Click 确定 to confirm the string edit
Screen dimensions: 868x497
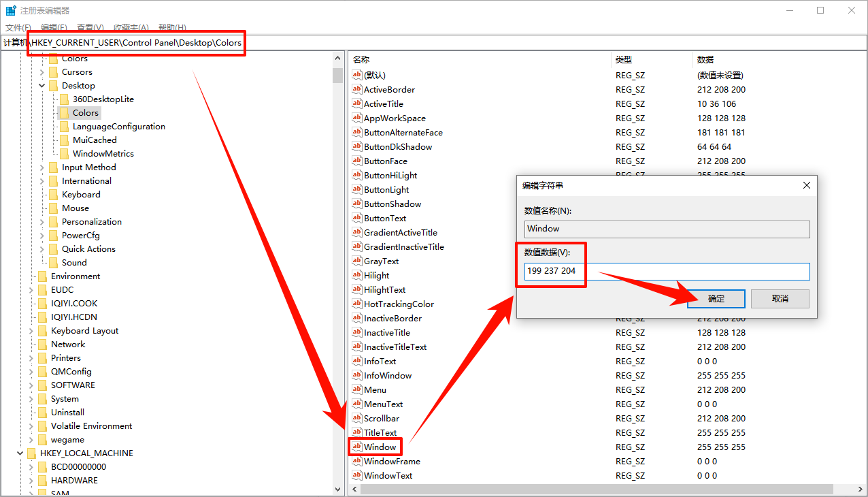click(x=716, y=299)
